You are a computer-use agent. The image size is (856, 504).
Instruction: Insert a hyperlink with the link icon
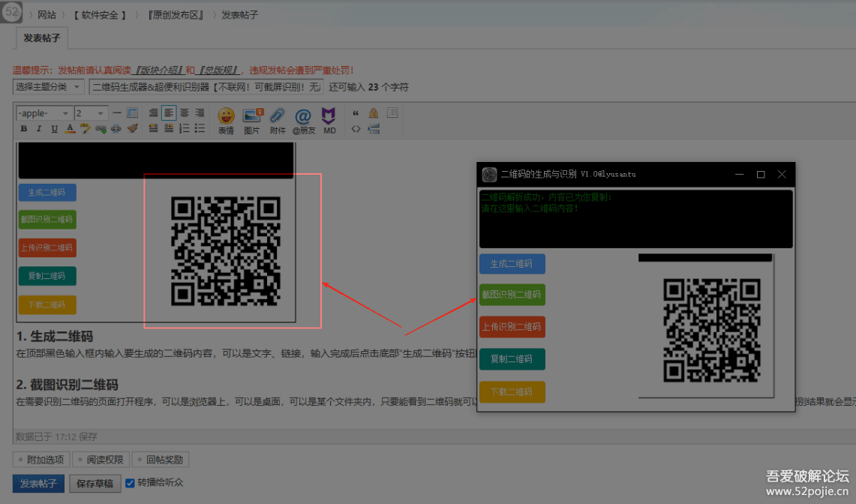(x=101, y=129)
